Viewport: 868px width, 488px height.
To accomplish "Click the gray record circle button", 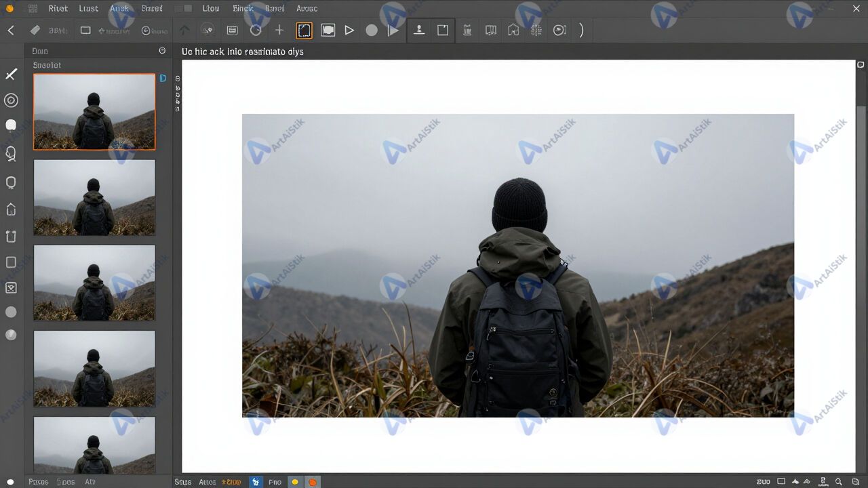I will point(372,30).
